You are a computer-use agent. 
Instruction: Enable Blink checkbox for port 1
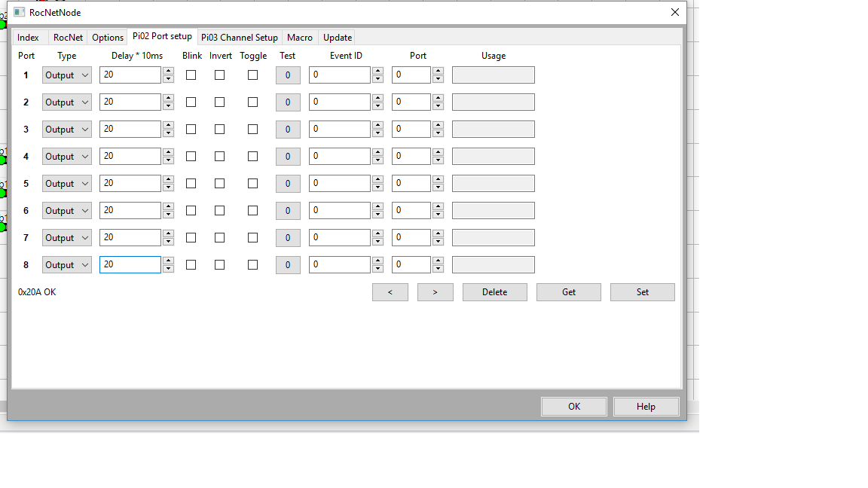click(x=191, y=75)
